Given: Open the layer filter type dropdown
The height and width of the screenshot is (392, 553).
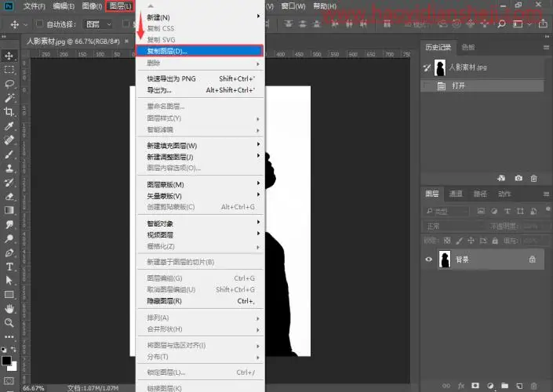Looking at the screenshot, I should [x=446, y=211].
